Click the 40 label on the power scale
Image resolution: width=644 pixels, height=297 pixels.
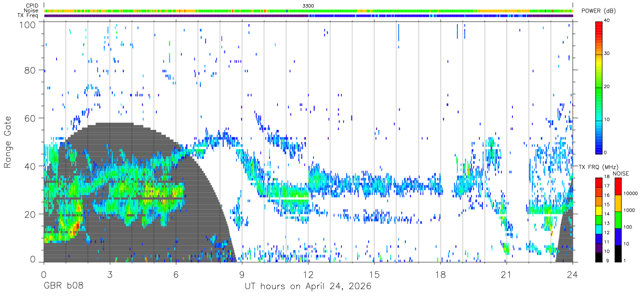(608, 21)
